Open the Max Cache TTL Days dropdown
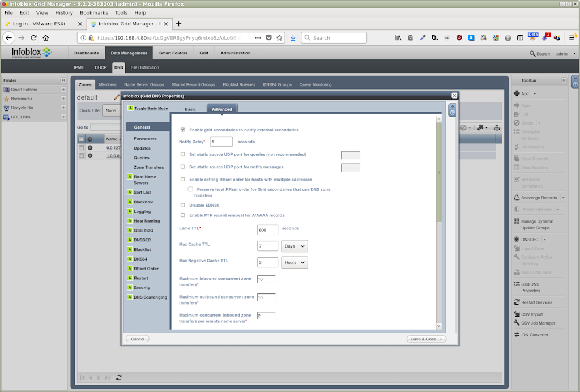The image size is (580, 392). pyautogui.click(x=295, y=246)
